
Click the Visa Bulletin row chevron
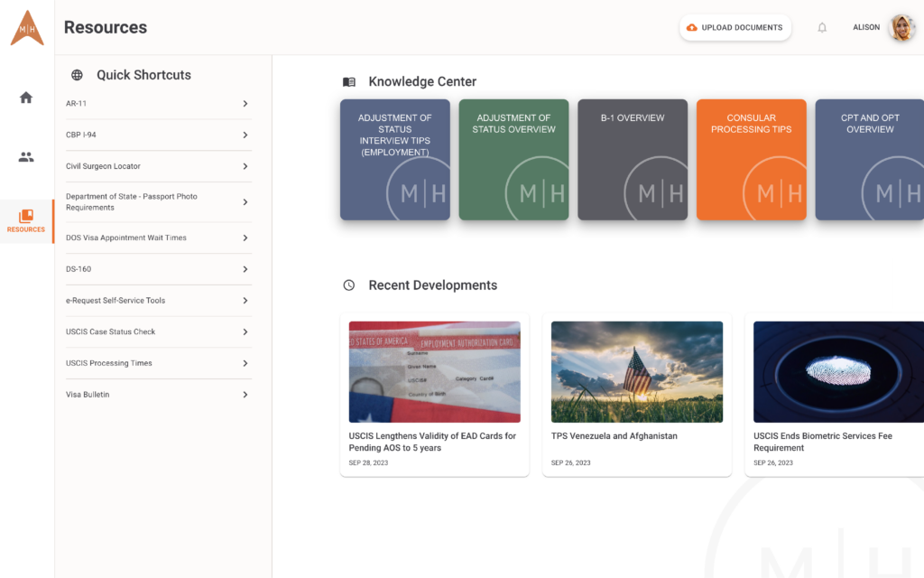pyautogui.click(x=245, y=395)
